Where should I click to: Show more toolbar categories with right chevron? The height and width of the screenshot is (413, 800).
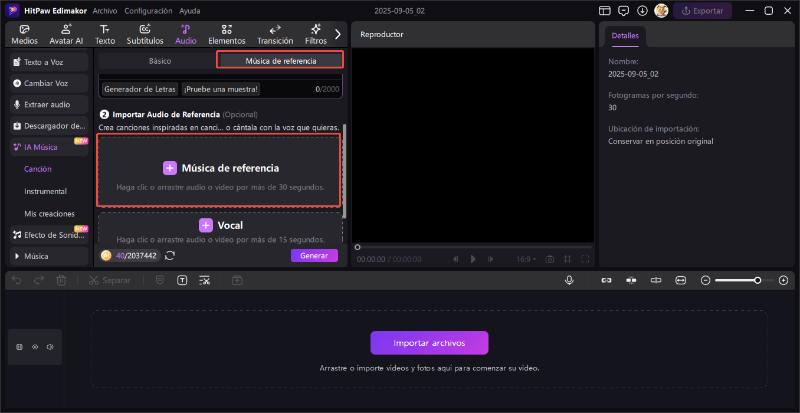337,34
